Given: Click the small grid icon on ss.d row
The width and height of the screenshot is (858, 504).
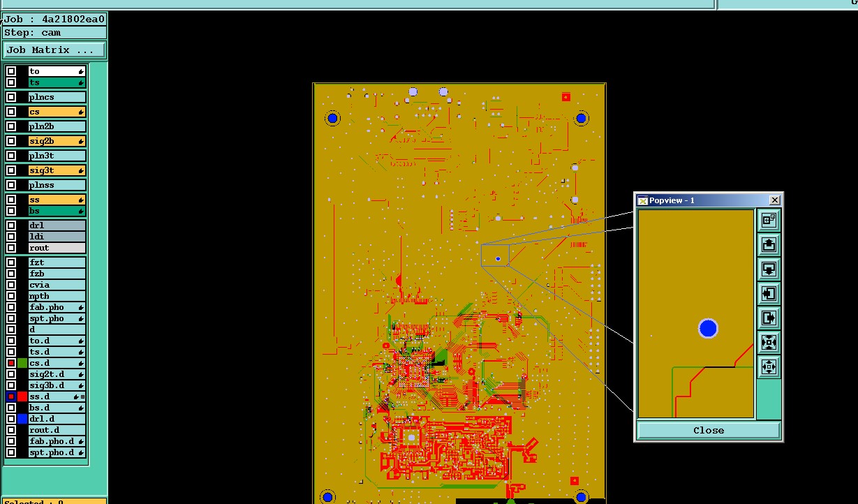Looking at the screenshot, I should (x=83, y=396).
